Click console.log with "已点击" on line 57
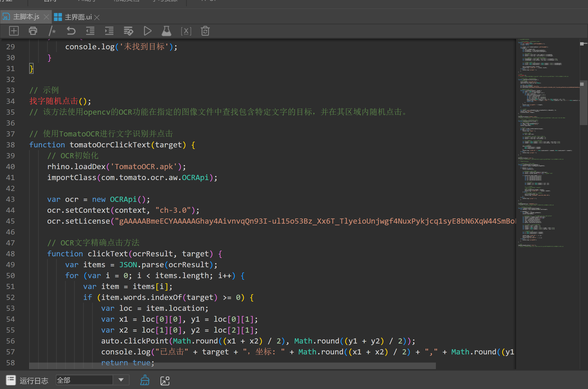 point(126,352)
